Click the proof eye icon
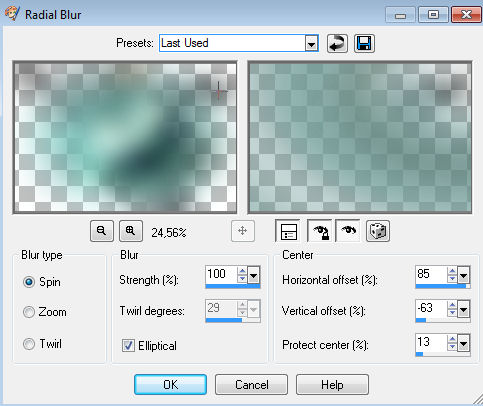 tap(348, 231)
